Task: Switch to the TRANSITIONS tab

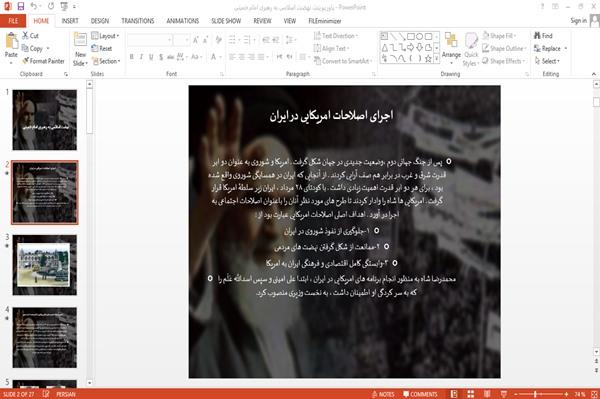Action: (138, 21)
